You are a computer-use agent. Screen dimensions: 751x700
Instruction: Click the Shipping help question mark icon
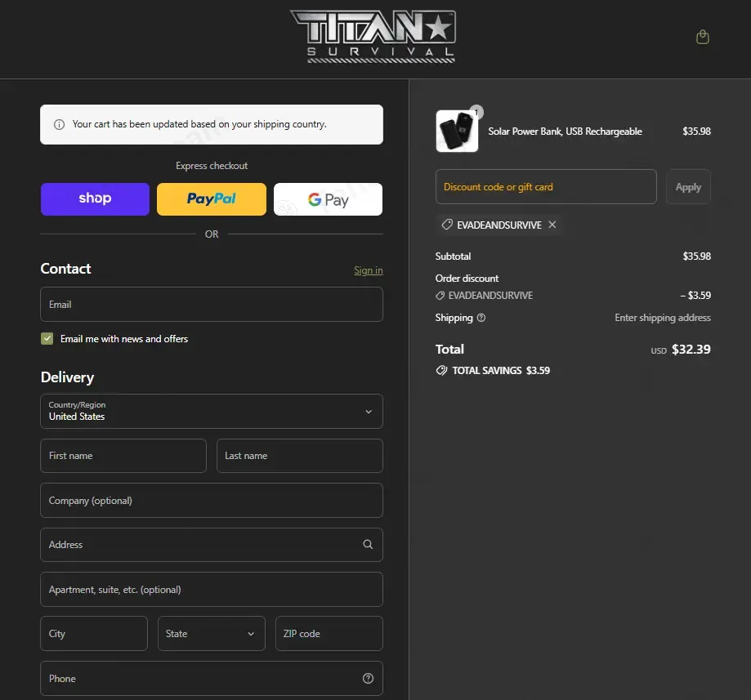pyautogui.click(x=481, y=318)
